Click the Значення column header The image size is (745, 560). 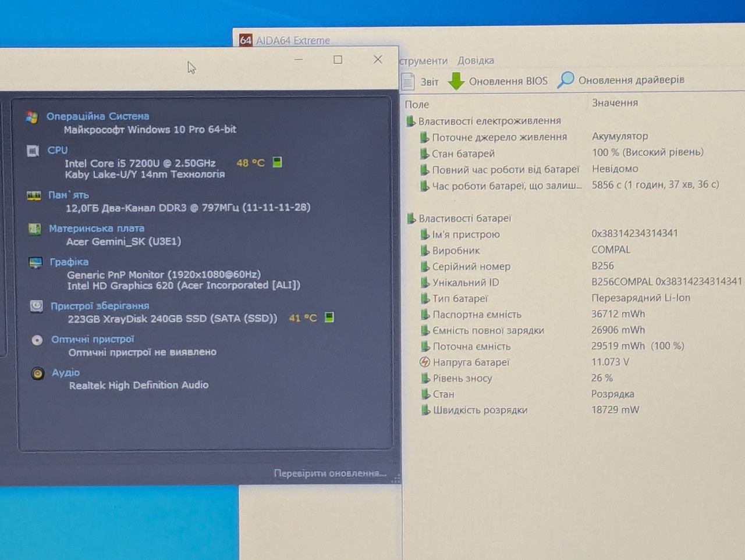pyautogui.click(x=615, y=103)
